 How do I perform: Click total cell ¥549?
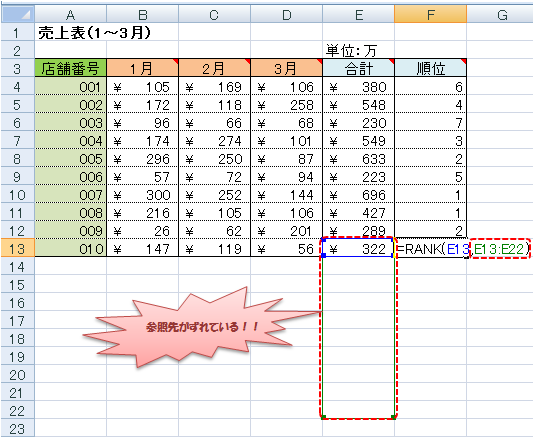click(359, 141)
